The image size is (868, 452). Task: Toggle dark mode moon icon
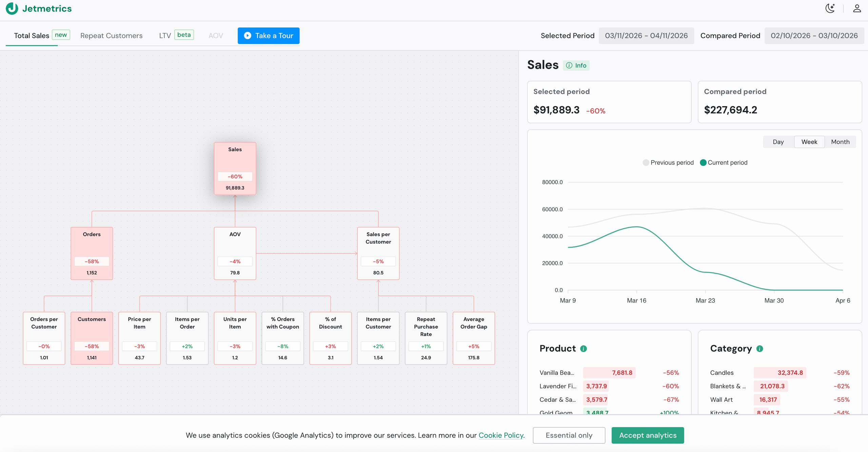point(830,8)
